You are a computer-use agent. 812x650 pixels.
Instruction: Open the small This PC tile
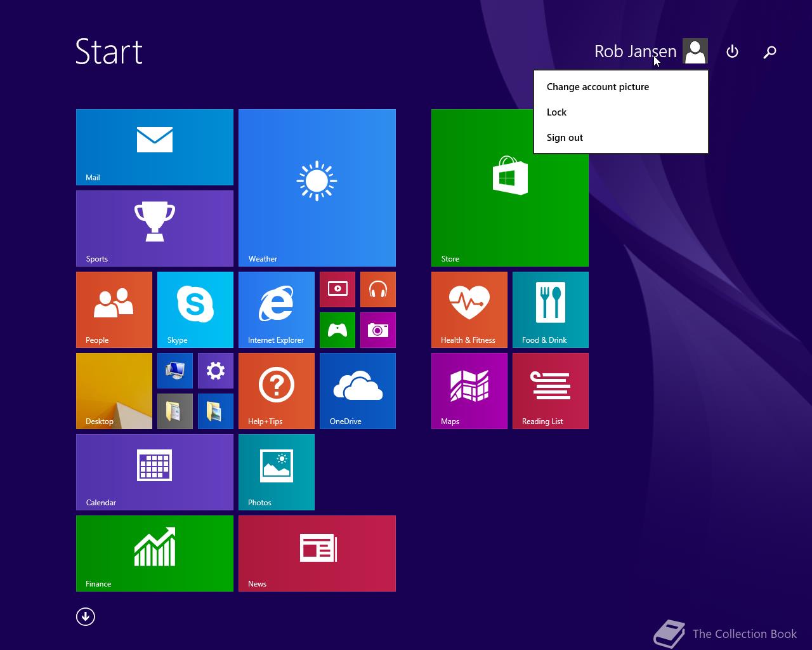pos(175,371)
